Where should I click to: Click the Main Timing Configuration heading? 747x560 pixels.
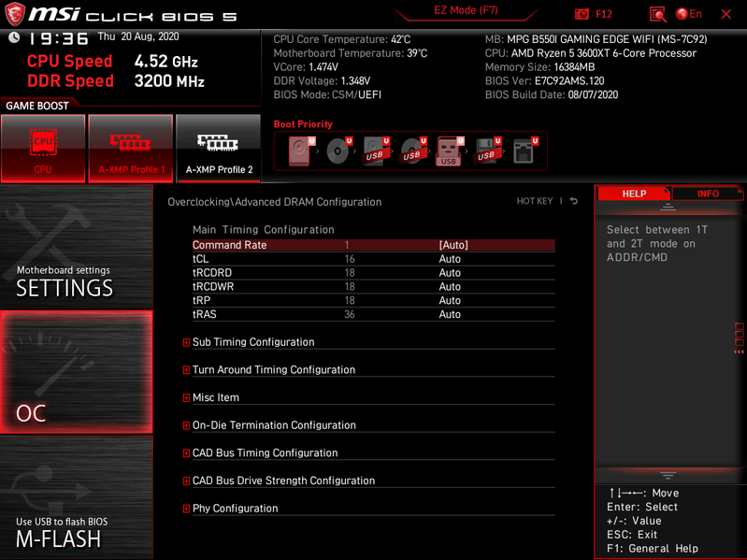tap(264, 230)
